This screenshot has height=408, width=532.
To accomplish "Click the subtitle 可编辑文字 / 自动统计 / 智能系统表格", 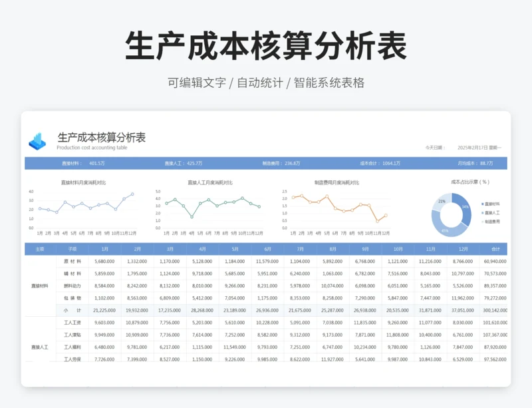I will 266,83.
